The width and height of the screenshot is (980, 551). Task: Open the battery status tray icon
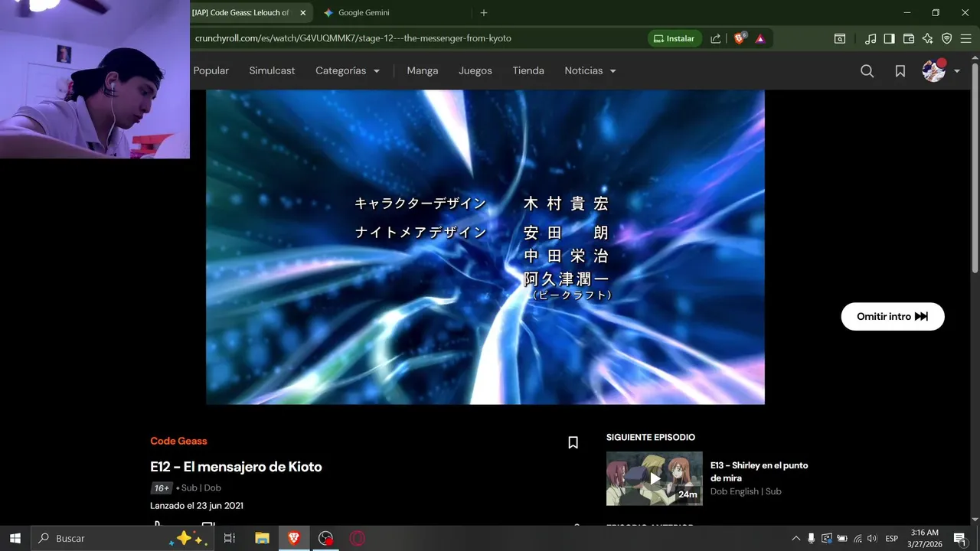point(842,538)
